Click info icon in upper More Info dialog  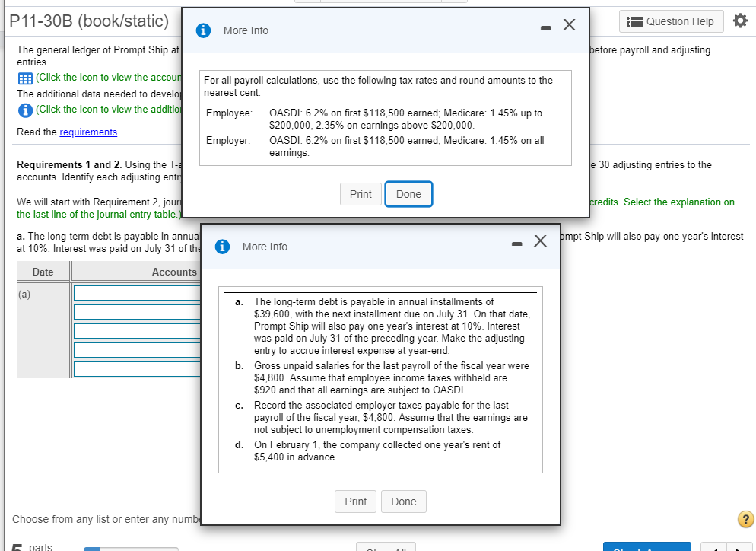pos(203,30)
